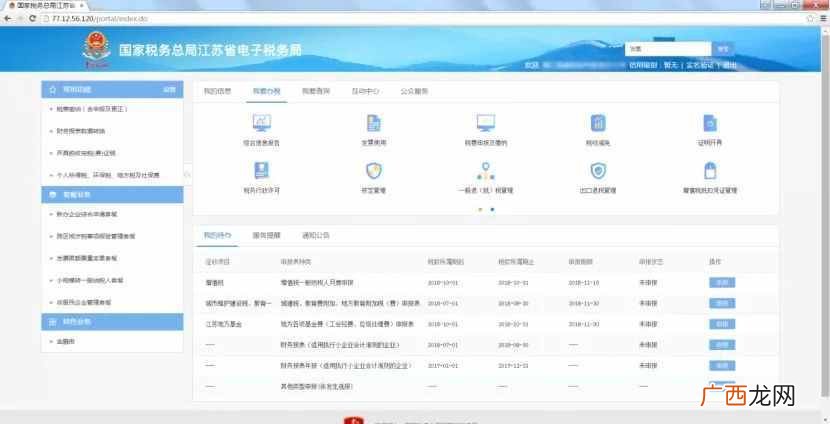Open 新办企业综合申请套餐 in sidebar
Viewport: 830px width, 424px height.
pyautogui.click(x=87, y=214)
